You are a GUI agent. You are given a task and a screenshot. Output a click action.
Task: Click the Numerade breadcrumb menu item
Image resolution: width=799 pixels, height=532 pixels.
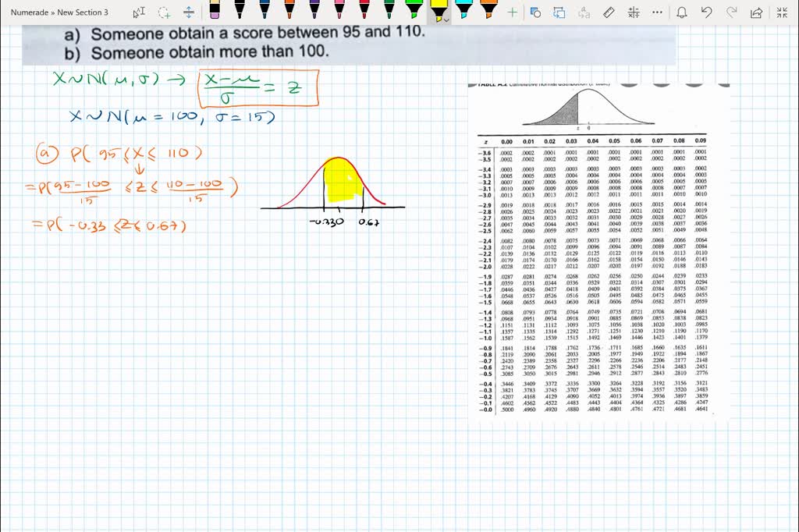pyautogui.click(x=28, y=12)
